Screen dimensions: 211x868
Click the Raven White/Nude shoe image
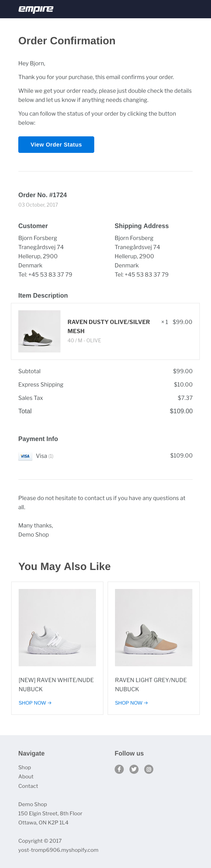pyautogui.click(x=57, y=628)
